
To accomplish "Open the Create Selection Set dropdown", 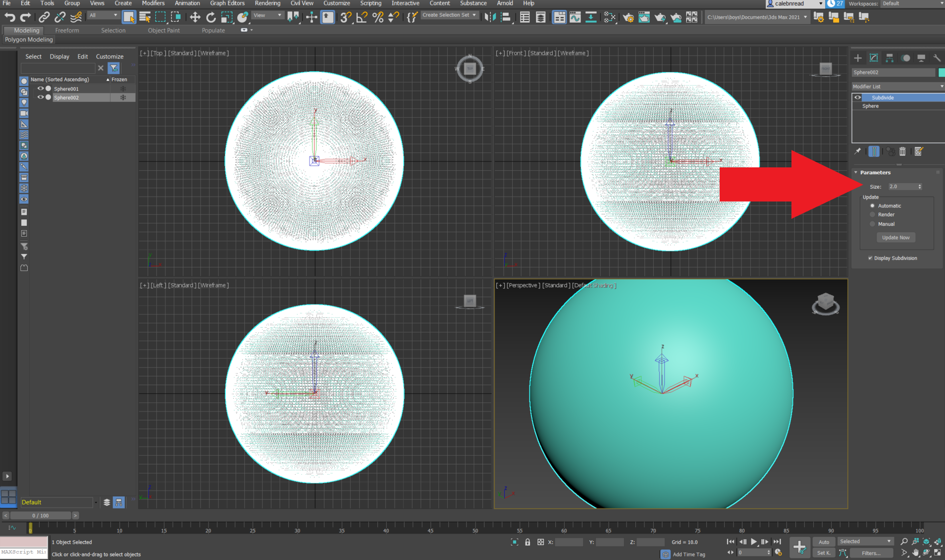I will pyautogui.click(x=473, y=15).
